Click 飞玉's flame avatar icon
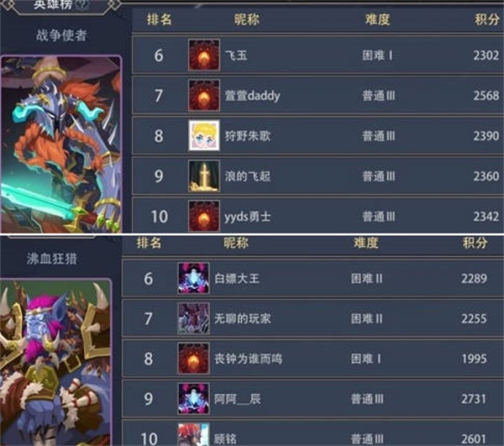 click(204, 55)
